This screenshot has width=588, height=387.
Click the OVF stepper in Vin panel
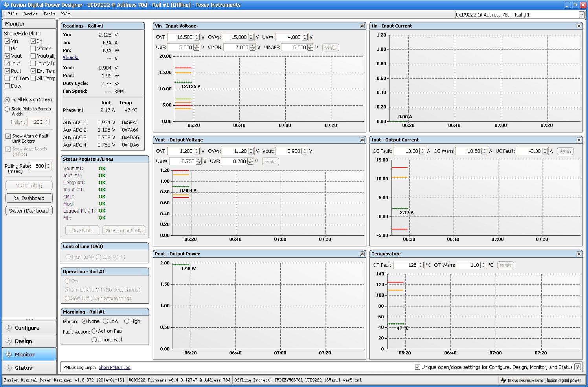pos(197,37)
